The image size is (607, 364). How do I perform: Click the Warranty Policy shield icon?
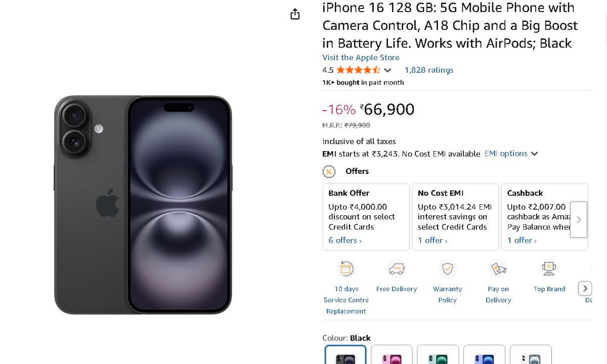pos(448,269)
